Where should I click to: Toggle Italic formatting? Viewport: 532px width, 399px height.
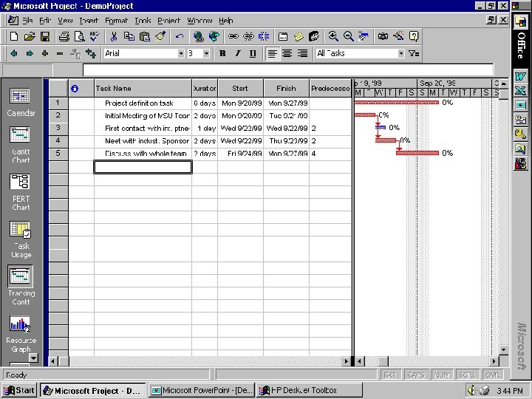click(238, 53)
